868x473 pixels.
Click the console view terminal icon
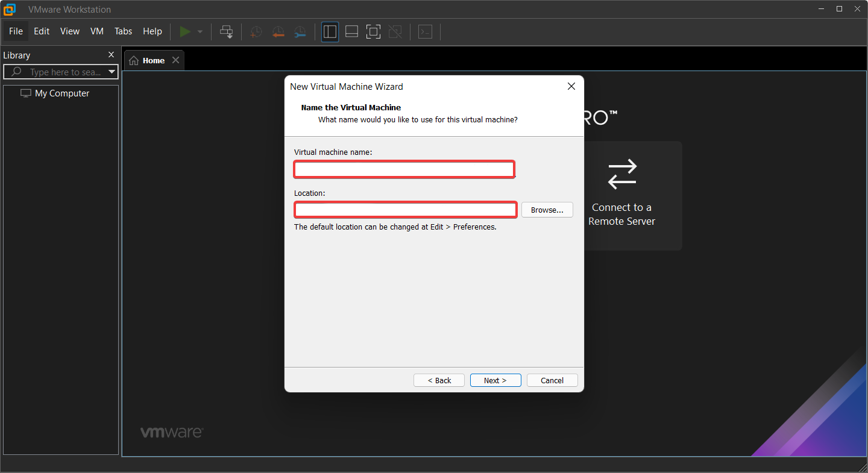pos(426,32)
